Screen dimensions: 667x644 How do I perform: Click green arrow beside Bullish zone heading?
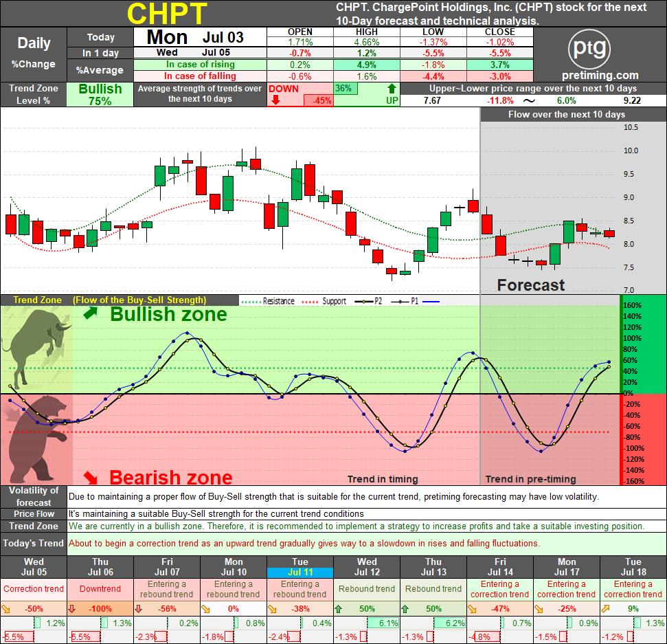(90, 313)
